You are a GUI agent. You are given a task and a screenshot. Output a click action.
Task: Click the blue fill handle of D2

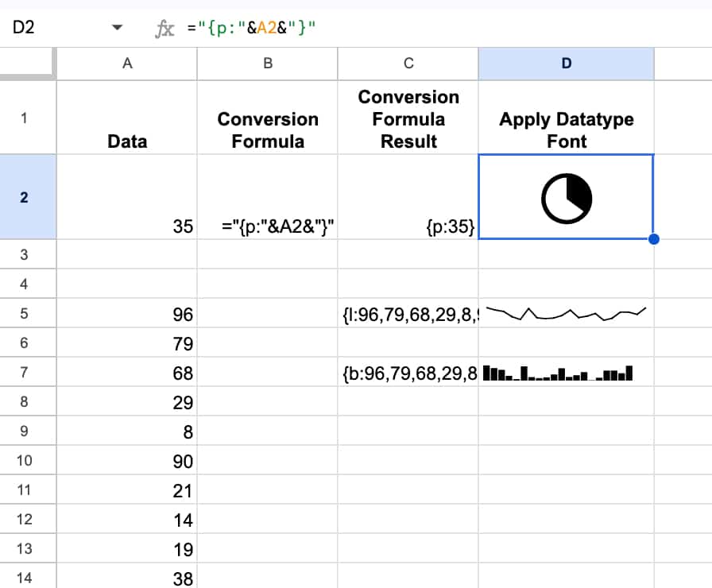(654, 239)
